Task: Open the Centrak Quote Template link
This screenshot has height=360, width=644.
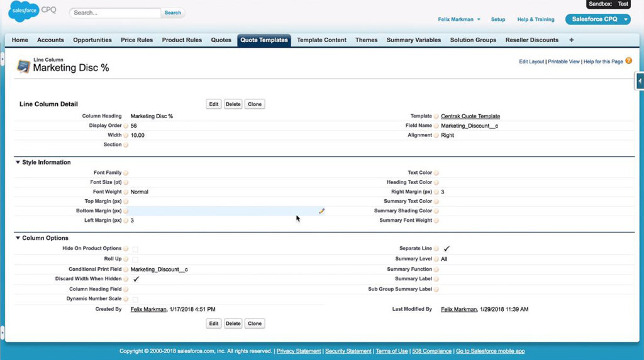Action: tap(470, 116)
